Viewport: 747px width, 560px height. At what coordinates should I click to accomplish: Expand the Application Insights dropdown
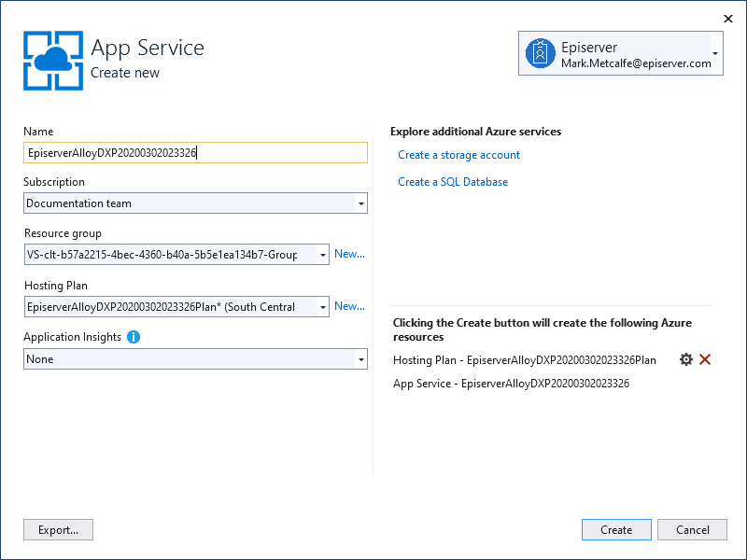(x=360, y=359)
